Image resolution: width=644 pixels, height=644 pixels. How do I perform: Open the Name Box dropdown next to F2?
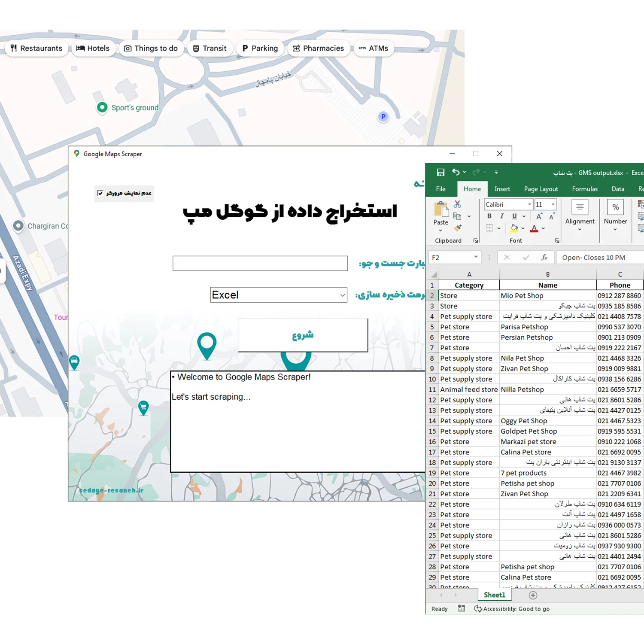[x=476, y=257]
